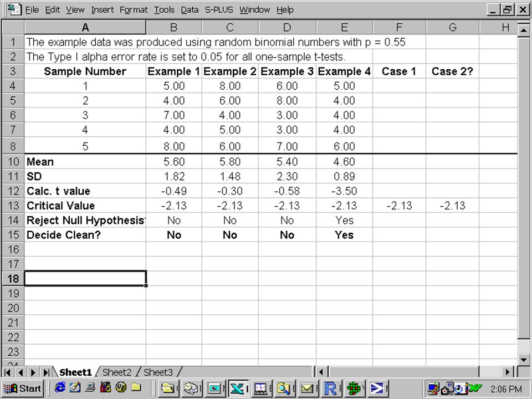Open the Help menu
Viewport: 532px width, 399px height.
[x=285, y=10]
